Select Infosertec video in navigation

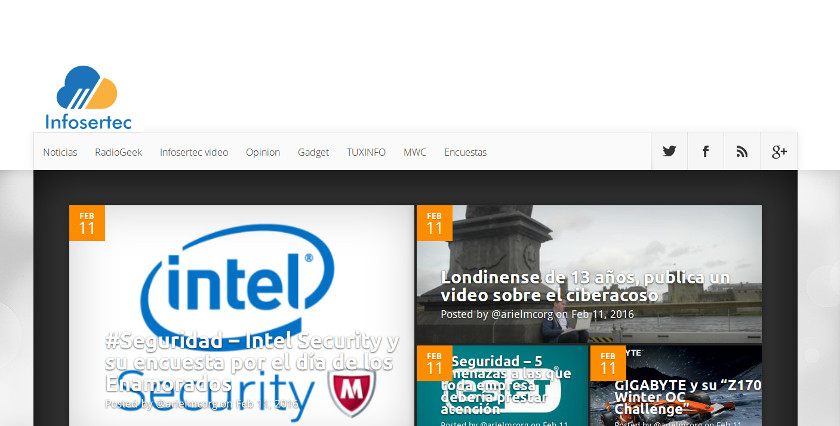coord(194,153)
